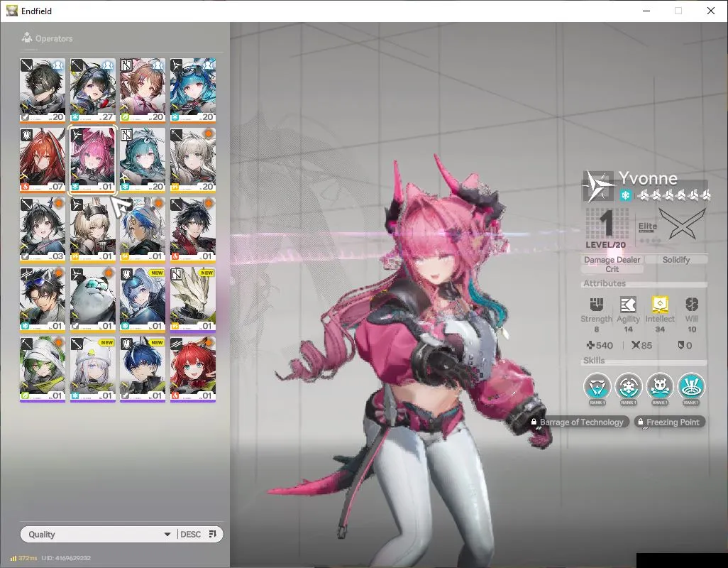Open the locked Freezing Point talent

click(x=669, y=422)
